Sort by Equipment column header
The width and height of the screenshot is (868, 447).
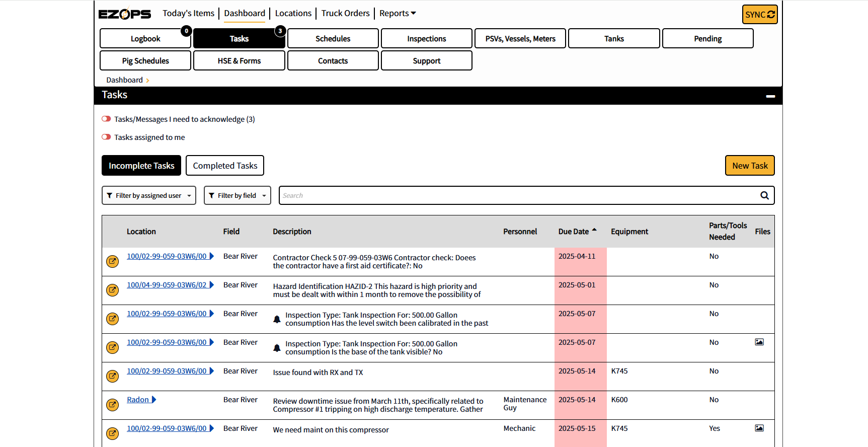pos(629,232)
